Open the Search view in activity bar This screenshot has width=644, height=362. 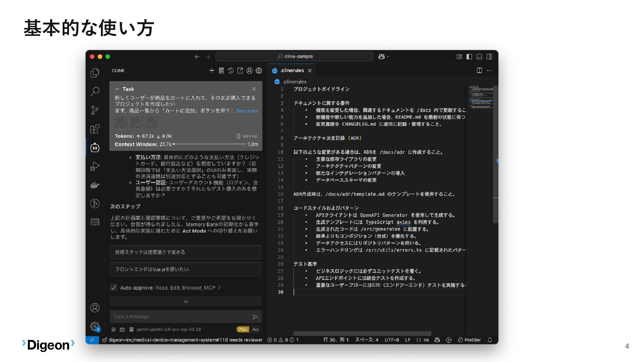pos(95,91)
